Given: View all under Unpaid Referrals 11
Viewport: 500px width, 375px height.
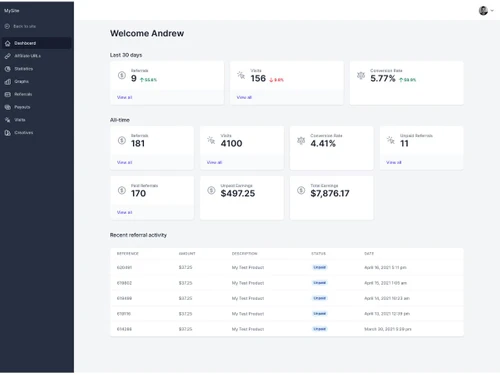Looking at the screenshot, I should tap(394, 162).
